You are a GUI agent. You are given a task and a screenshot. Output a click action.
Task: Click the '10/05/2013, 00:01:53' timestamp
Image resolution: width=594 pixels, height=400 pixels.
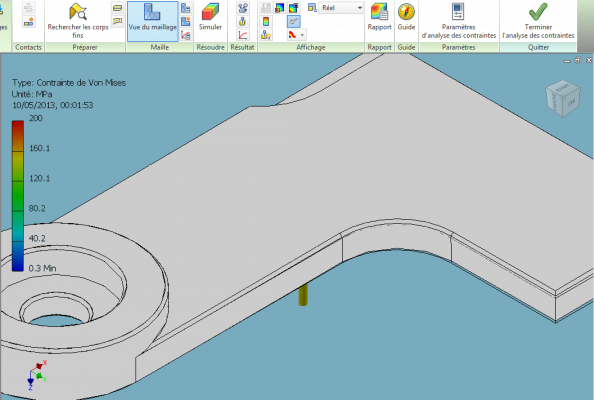[x=52, y=105]
